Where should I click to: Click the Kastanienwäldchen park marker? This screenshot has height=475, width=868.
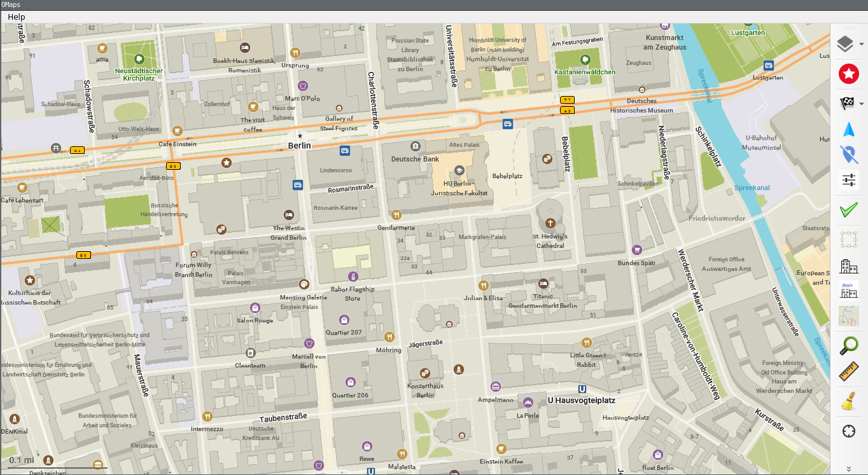[585, 59]
